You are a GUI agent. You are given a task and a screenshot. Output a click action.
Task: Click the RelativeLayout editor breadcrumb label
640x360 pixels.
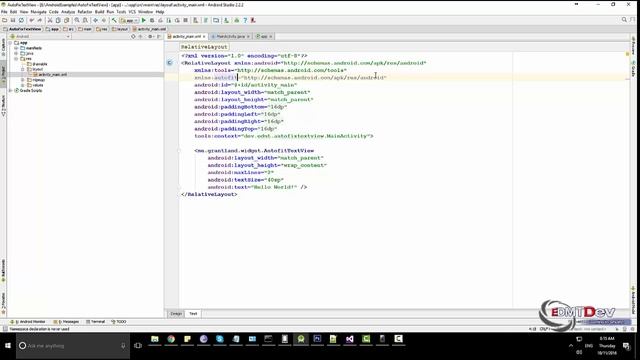[x=204, y=47]
